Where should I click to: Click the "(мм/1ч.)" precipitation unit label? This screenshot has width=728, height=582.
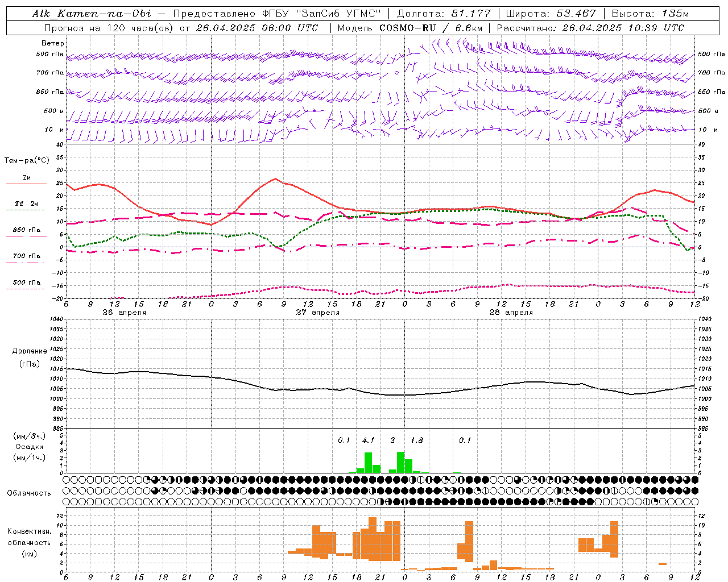coord(30,458)
